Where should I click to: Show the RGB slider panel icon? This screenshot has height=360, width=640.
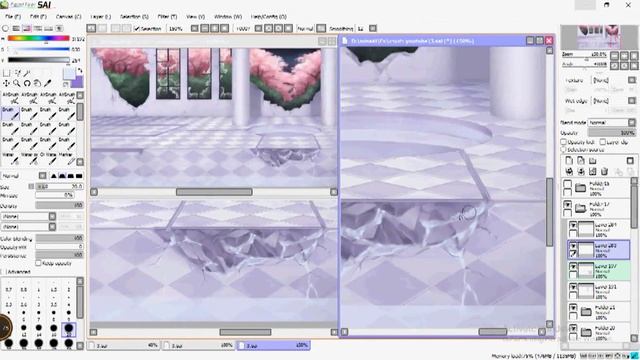tap(16, 28)
